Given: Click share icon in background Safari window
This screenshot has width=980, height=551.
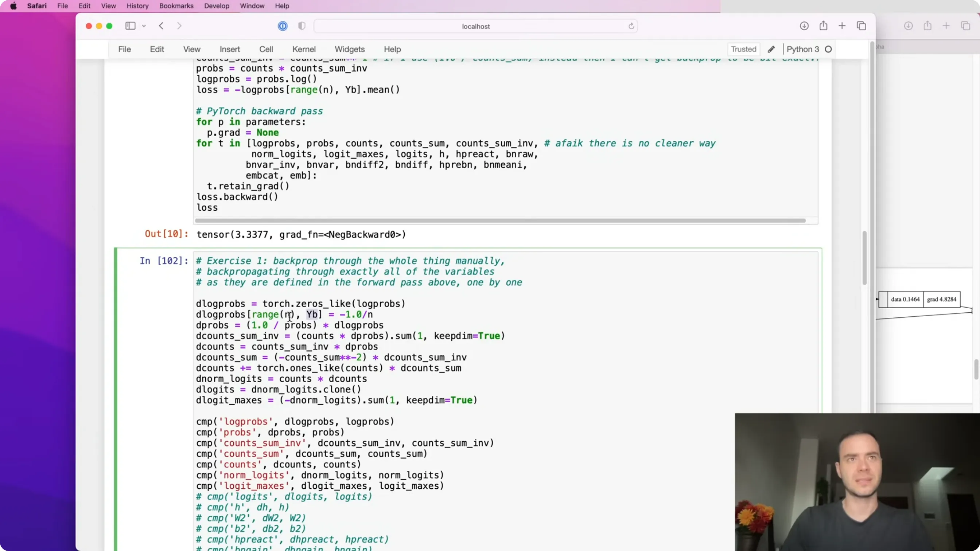Looking at the screenshot, I should click(927, 26).
